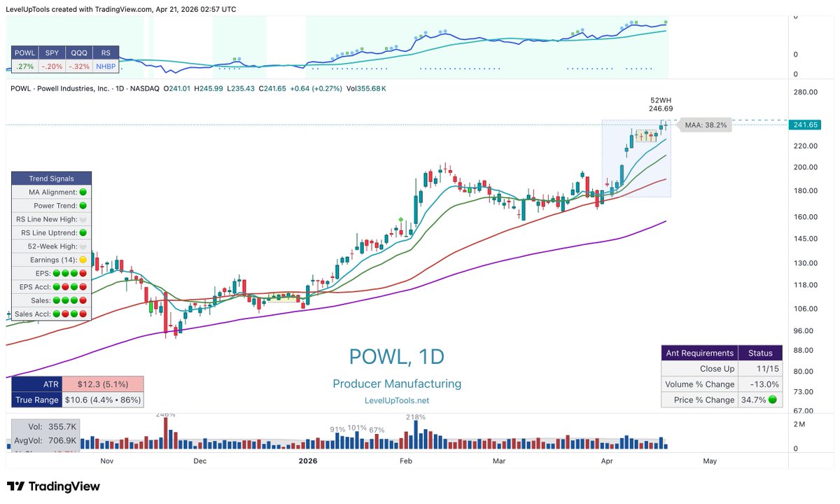This screenshot has width=840, height=504.
Task: Click the yellow Earnings (14) status dot
Action: pyautogui.click(x=83, y=260)
